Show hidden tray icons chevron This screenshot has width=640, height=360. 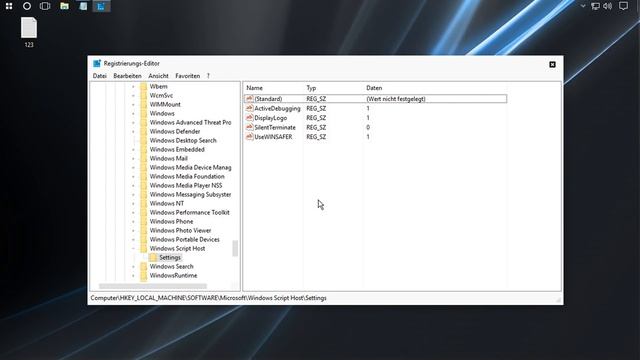point(583,6)
